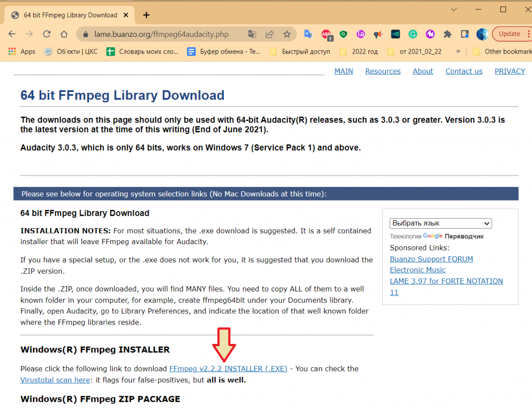The height and width of the screenshot is (412, 532).
Task: Open the ABP ad blocker extension
Action: [327, 34]
